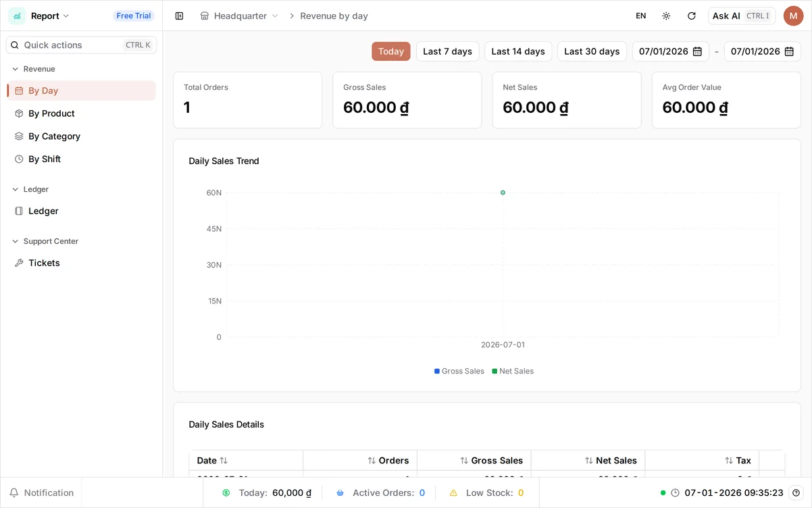
Task: Click the status bar clock icon
Action: 675,492
